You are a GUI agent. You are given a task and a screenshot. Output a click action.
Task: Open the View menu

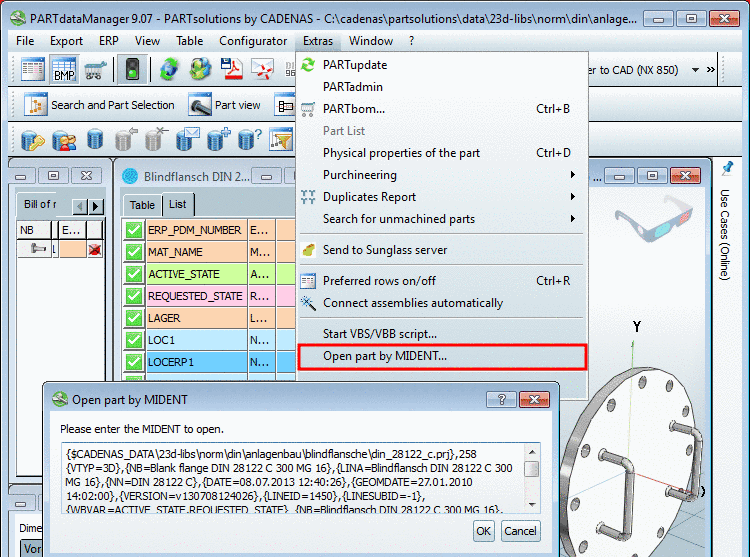(x=147, y=41)
